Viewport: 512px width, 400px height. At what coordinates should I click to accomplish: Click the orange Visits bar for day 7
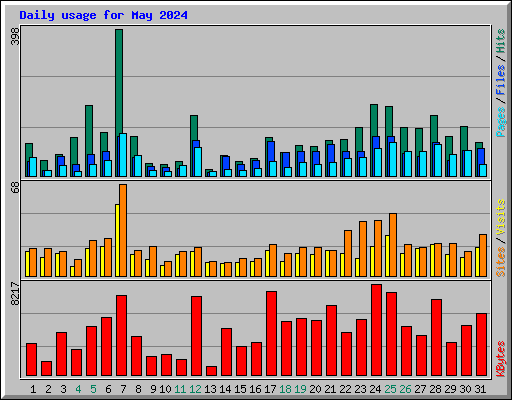coord(123,230)
